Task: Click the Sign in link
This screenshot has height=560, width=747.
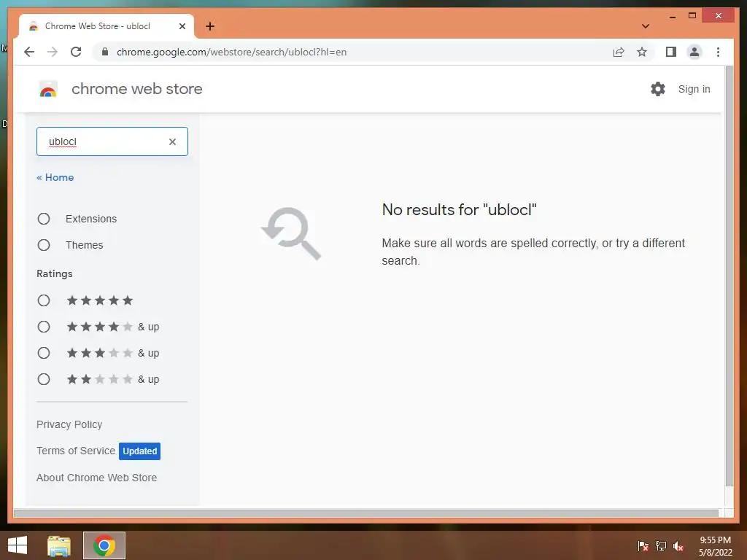Action: [694, 89]
